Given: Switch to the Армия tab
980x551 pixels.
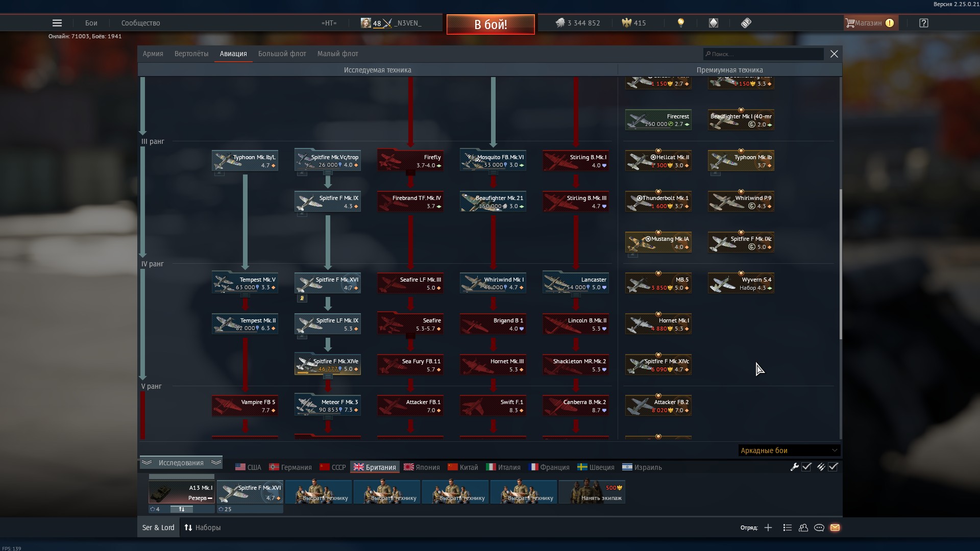Looking at the screenshot, I should (153, 54).
